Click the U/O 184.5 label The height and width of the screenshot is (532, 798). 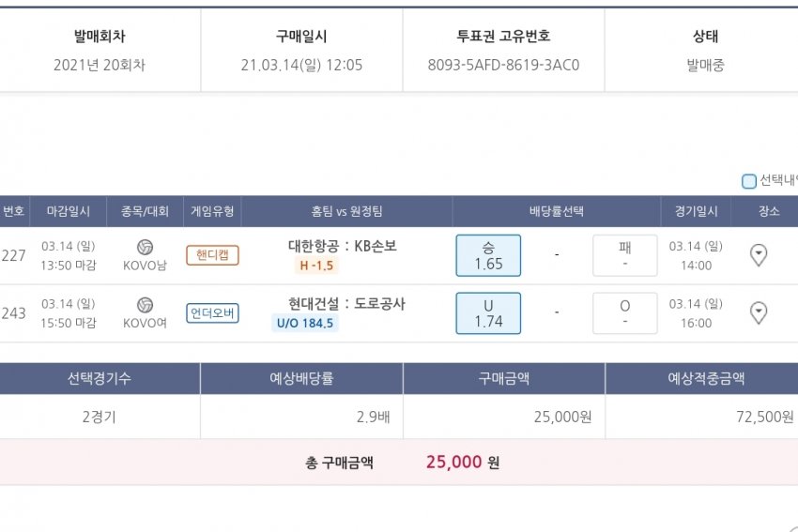pos(305,324)
